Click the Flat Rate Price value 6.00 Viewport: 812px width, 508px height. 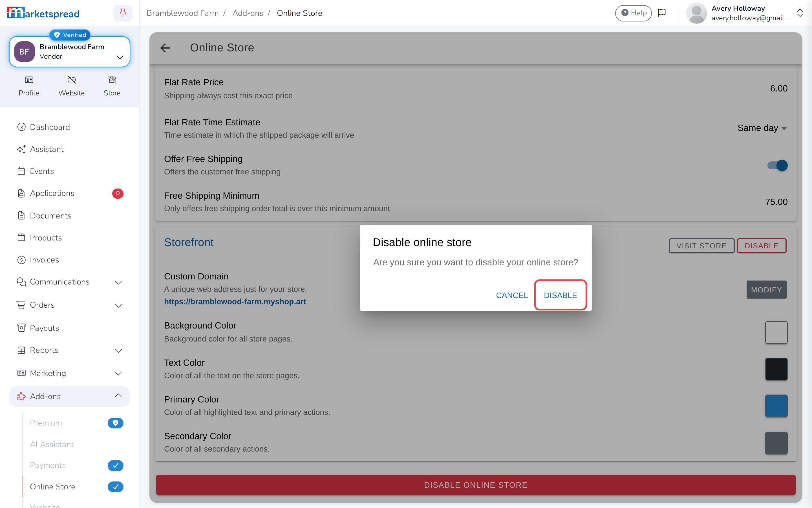778,88
